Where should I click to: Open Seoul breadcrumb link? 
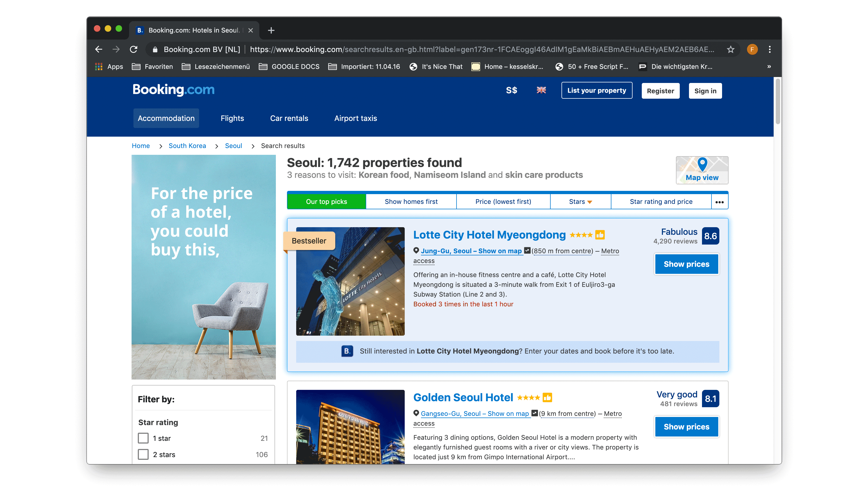coord(233,146)
